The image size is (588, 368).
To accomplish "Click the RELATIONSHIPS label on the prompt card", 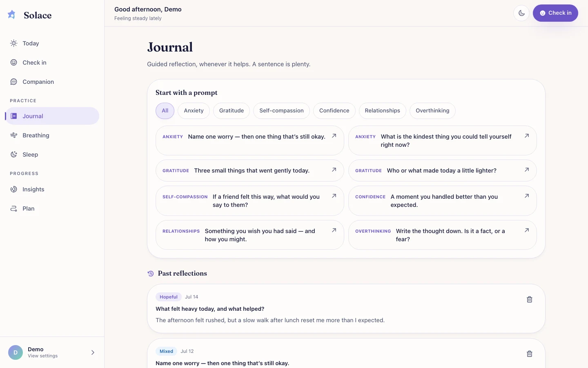I will [181, 231].
